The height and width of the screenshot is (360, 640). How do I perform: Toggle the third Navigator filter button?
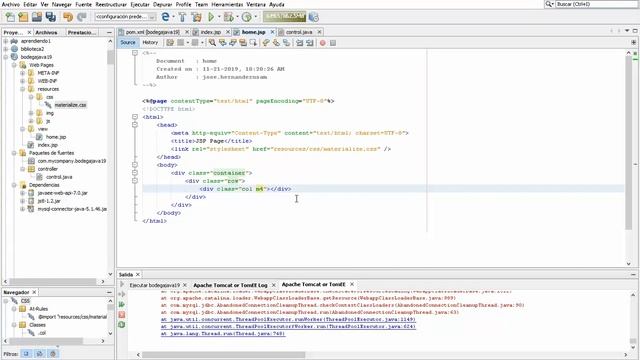click(x=53, y=353)
